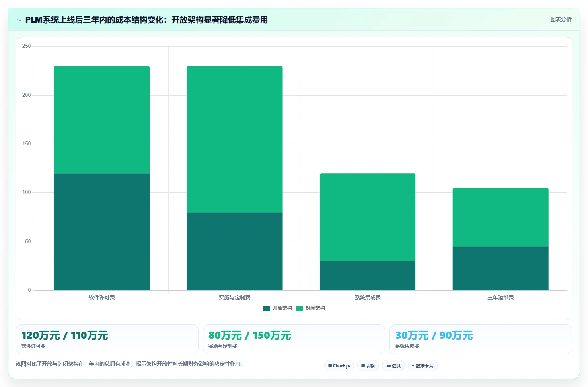The image size is (588, 387).
Task: Toggle the 封闭架构 legend item
Action: coord(310,308)
